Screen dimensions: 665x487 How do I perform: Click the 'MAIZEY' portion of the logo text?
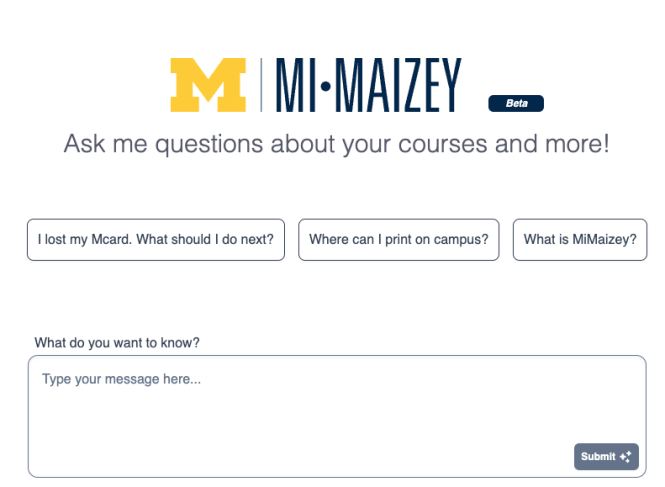coord(399,85)
